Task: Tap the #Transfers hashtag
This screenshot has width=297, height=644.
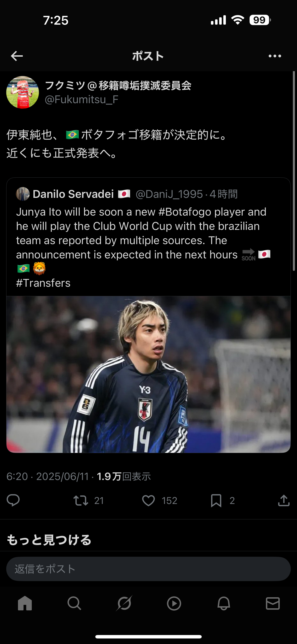Action: tap(43, 283)
